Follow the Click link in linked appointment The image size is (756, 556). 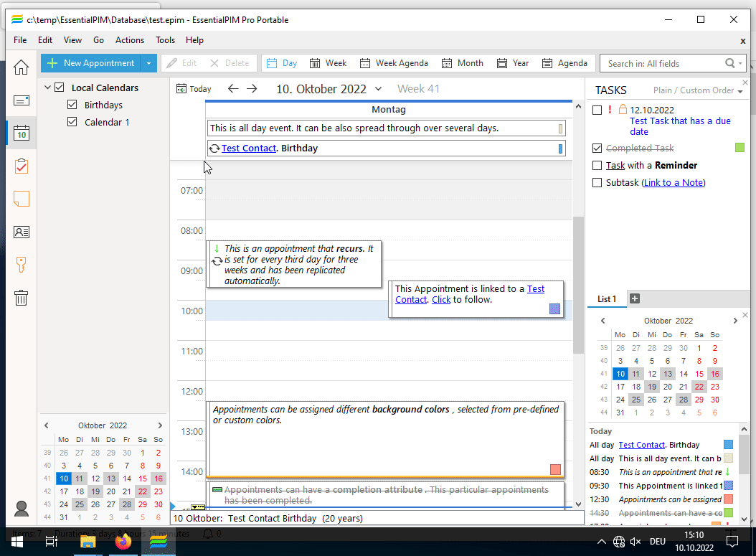pos(441,299)
